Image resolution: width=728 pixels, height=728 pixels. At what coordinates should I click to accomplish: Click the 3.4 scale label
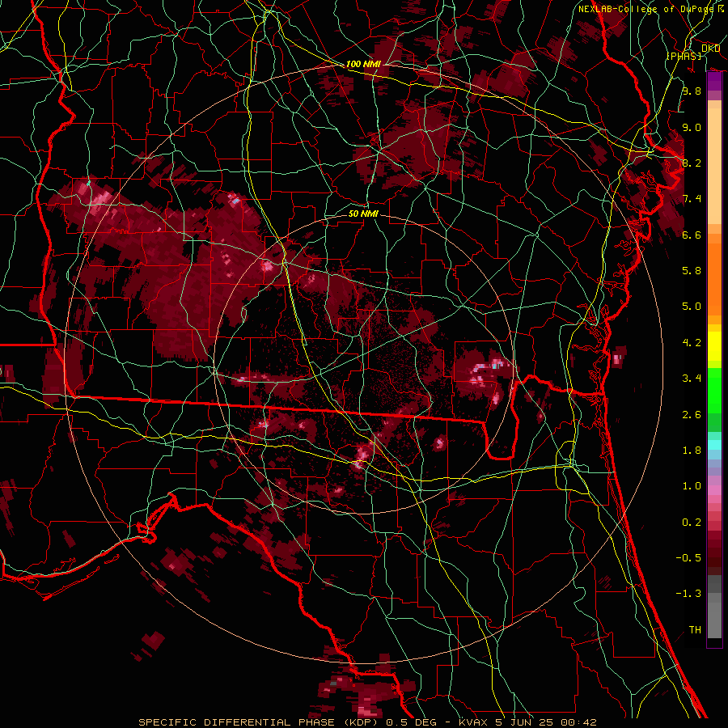(x=692, y=379)
